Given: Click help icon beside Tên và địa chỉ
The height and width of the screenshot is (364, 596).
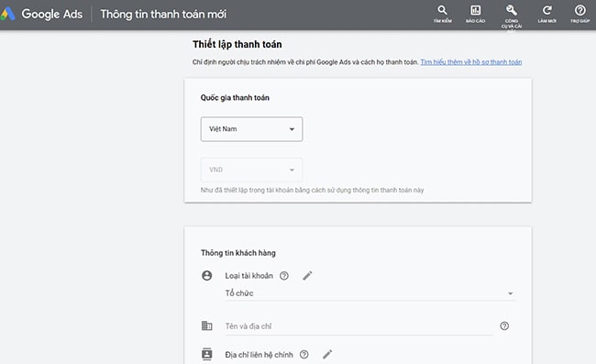Looking at the screenshot, I should pyautogui.click(x=504, y=325).
